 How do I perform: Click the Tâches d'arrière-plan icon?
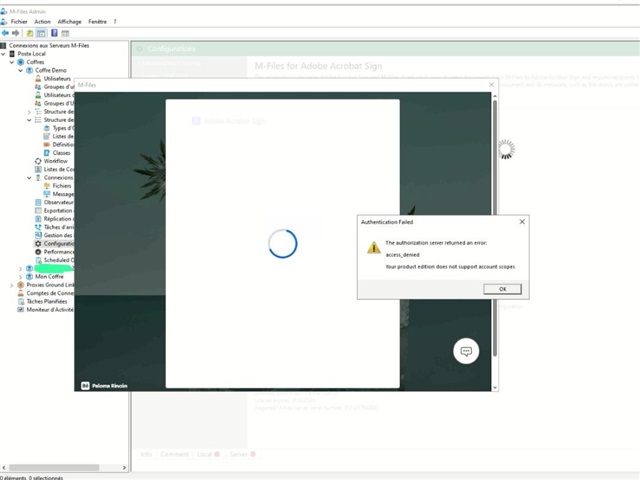click(x=38, y=227)
